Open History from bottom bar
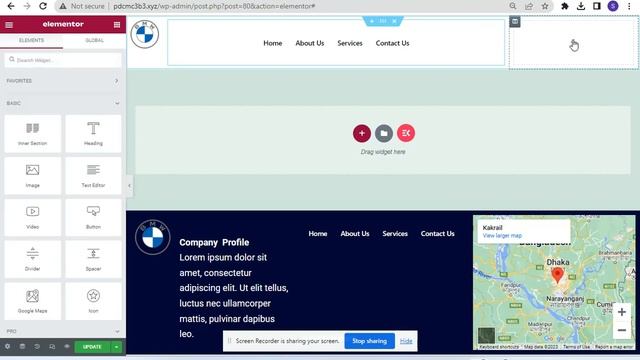Screen dimensions: 640x360 [37, 347]
